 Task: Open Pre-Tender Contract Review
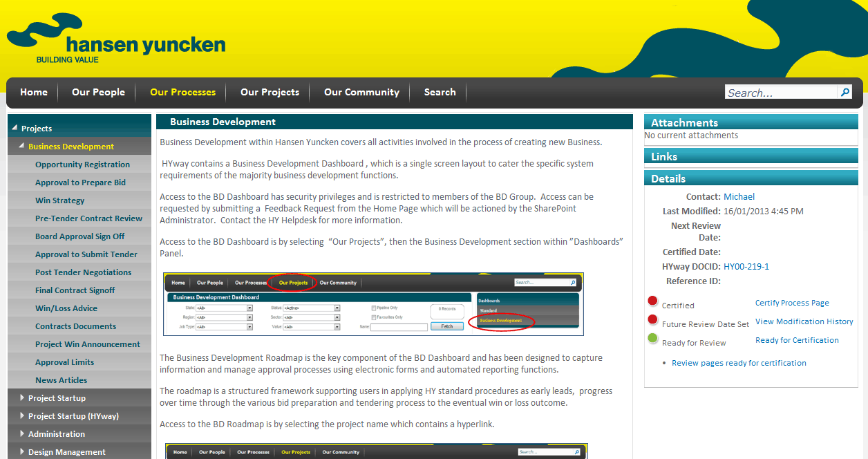coord(88,218)
